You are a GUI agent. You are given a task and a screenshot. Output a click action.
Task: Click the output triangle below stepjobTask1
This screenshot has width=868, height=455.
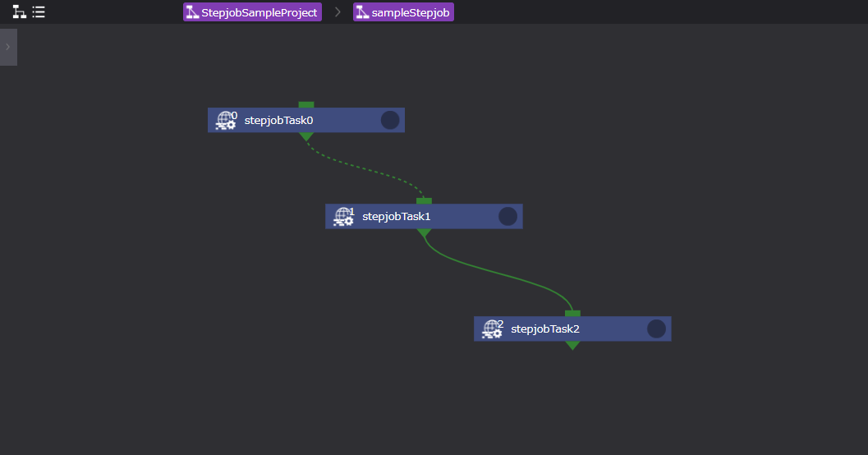(424, 232)
